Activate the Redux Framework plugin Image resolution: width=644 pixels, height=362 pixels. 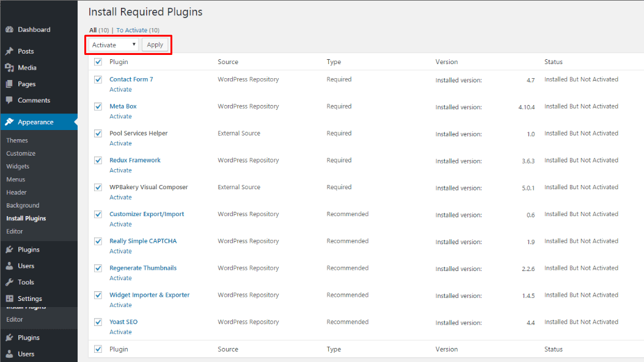pyautogui.click(x=120, y=170)
